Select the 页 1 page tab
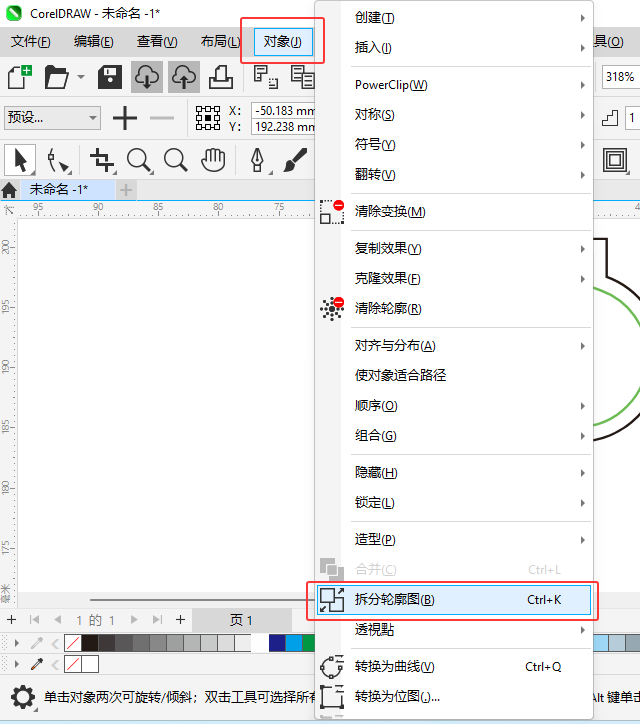Viewport: 640px width, 724px height. point(242,620)
